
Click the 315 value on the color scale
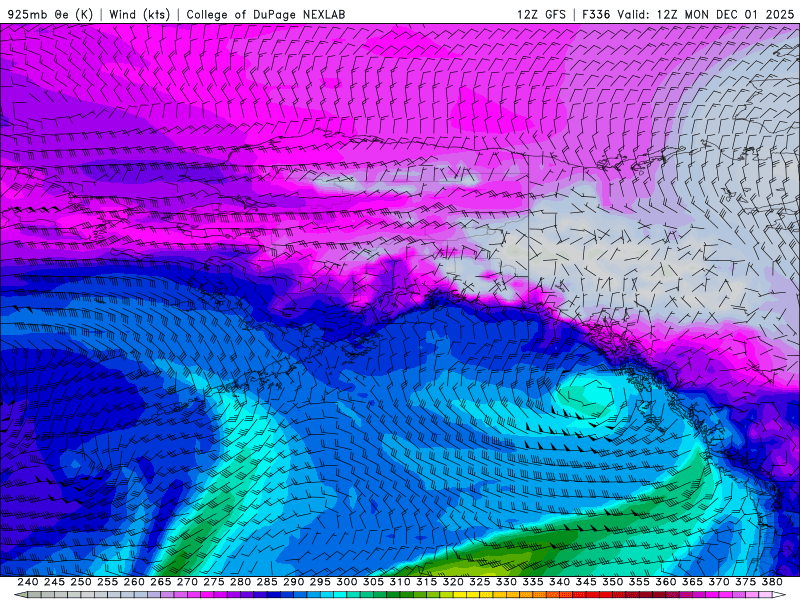(426, 582)
